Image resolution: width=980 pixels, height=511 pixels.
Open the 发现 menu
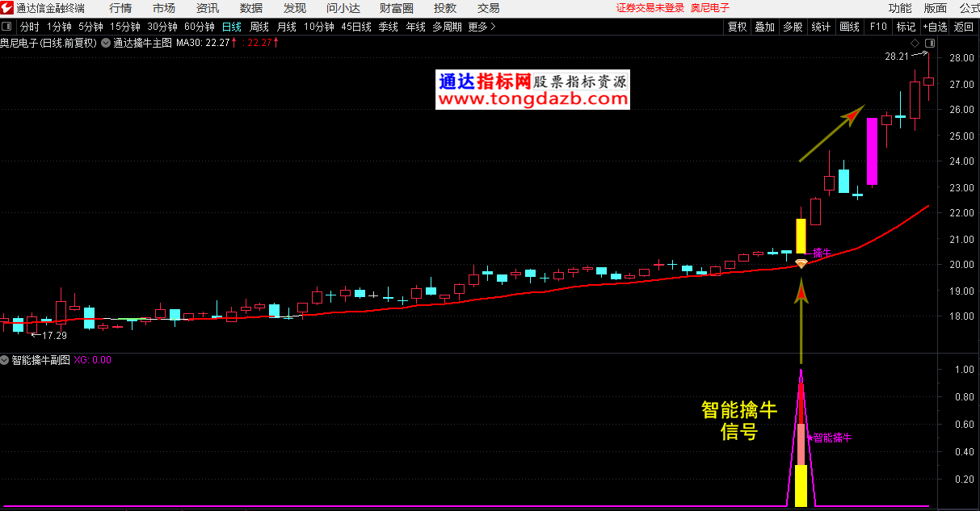tap(294, 8)
